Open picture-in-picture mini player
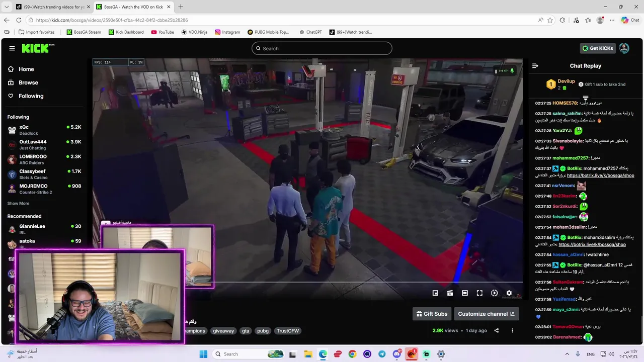Screen dimensions: 644x362 (435, 293)
